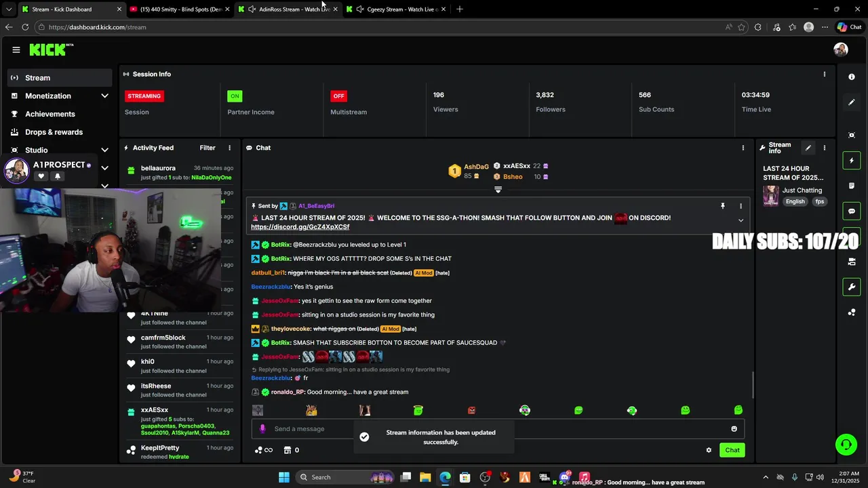Open the Chat panel three-dot menu

[x=743, y=148]
